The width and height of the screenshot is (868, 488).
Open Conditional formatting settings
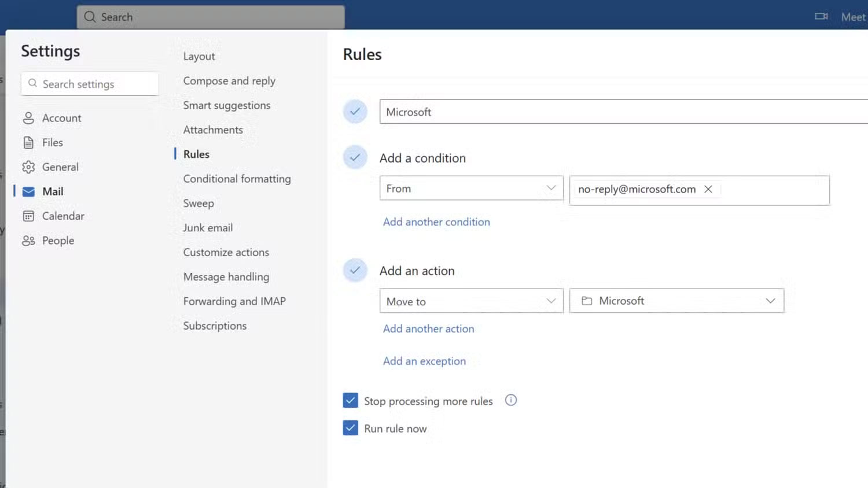click(237, 179)
